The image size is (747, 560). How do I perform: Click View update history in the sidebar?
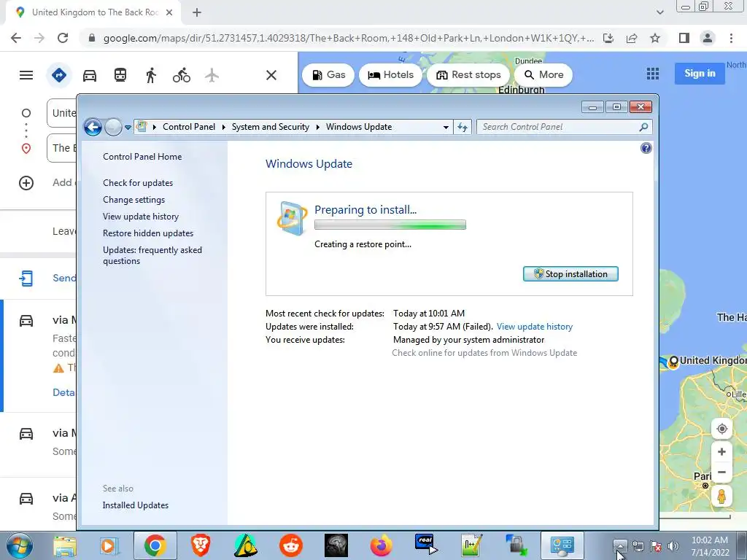[x=141, y=216]
